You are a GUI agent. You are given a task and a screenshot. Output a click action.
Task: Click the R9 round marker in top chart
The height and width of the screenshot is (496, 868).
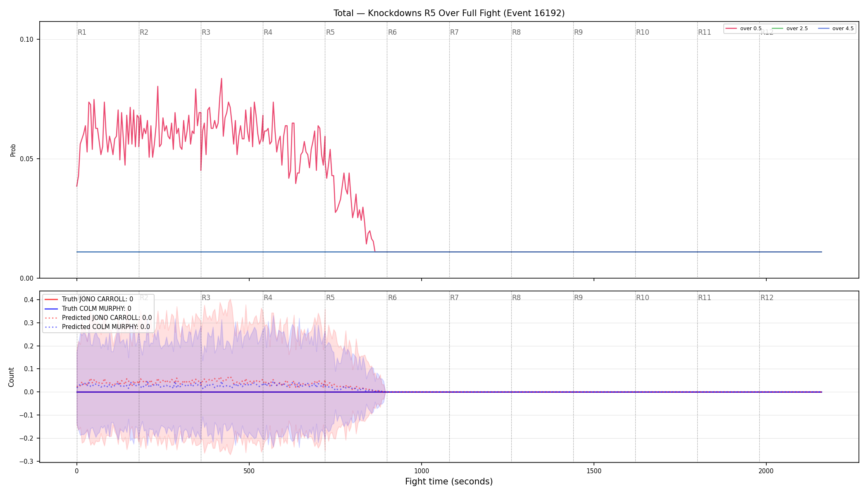tap(578, 32)
